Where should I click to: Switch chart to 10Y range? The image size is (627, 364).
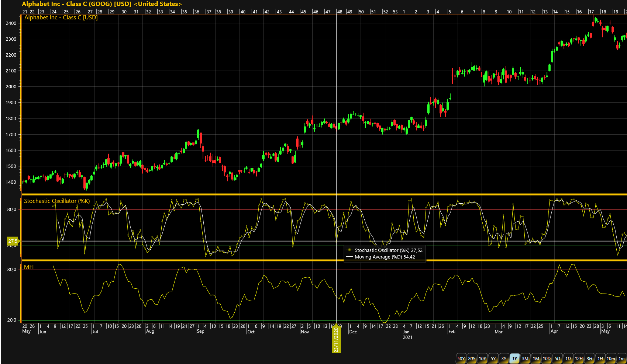click(482, 358)
